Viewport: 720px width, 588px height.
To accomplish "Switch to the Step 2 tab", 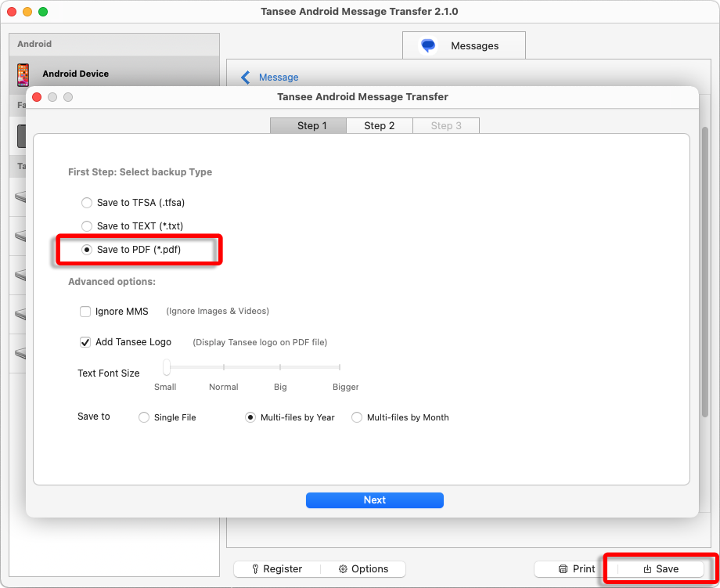I will [380, 125].
